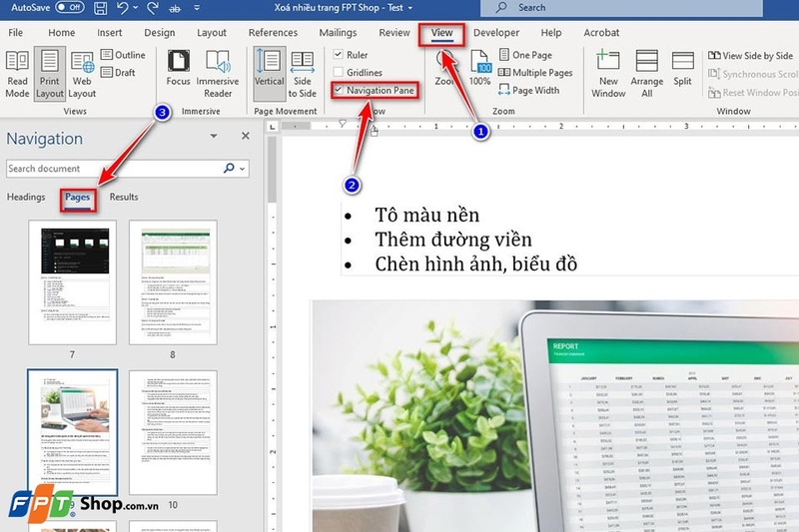The height and width of the screenshot is (532, 799).
Task: Select Side to Side page movement
Action: click(x=303, y=74)
